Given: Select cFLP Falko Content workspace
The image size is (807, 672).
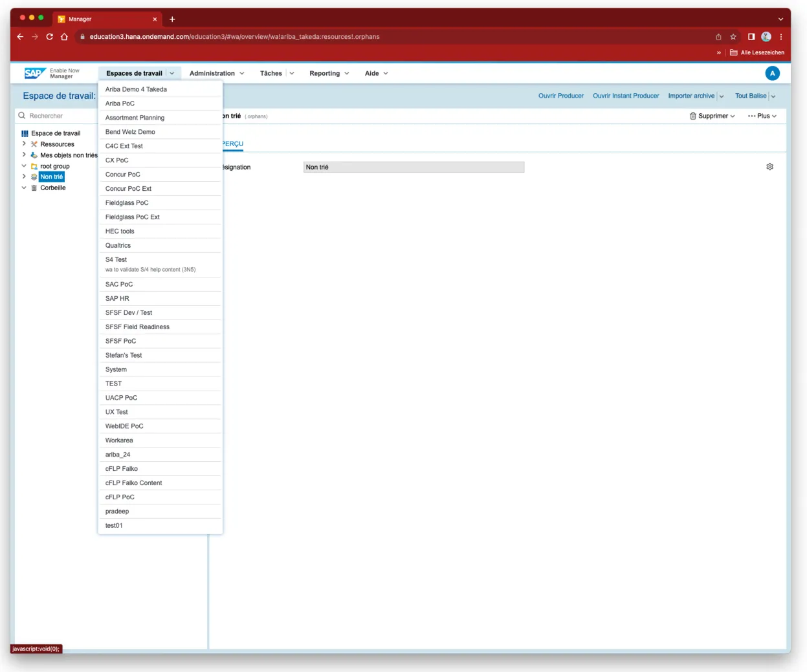Looking at the screenshot, I should point(133,482).
